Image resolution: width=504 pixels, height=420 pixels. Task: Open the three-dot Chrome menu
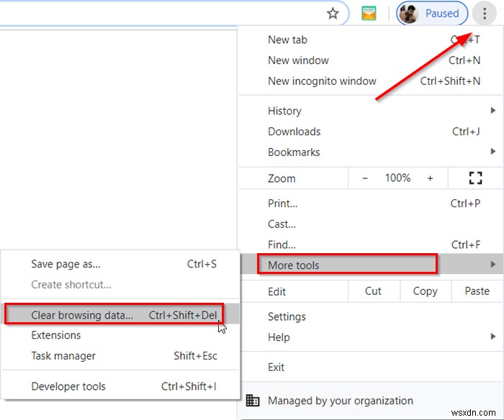(485, 14)
